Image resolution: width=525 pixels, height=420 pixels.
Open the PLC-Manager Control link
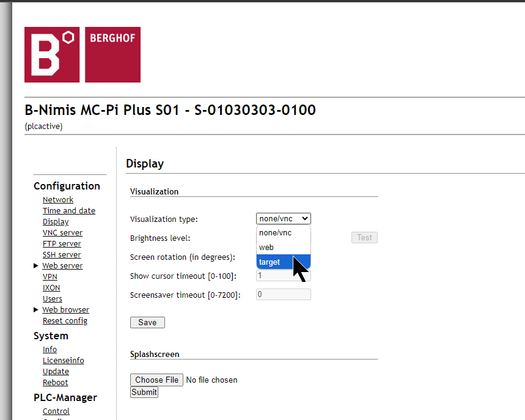pos(56,411)
